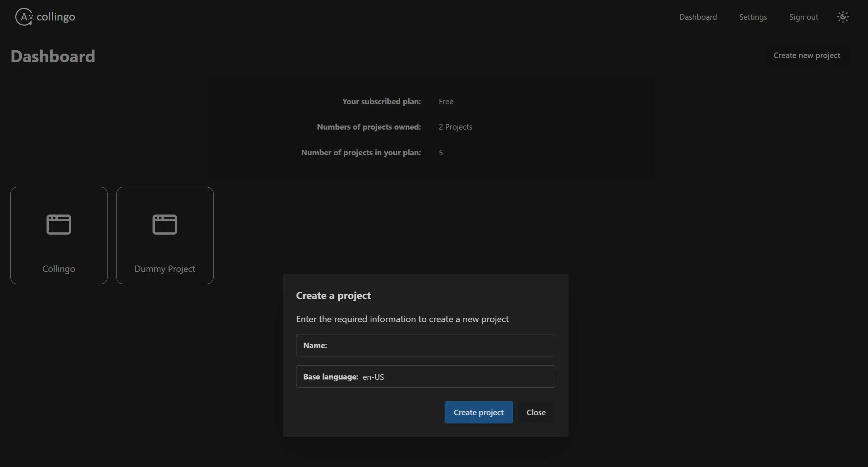Toggle the theme switcher sun icon
The height and width of the screenshot is (467, 868).
(843, 17)
